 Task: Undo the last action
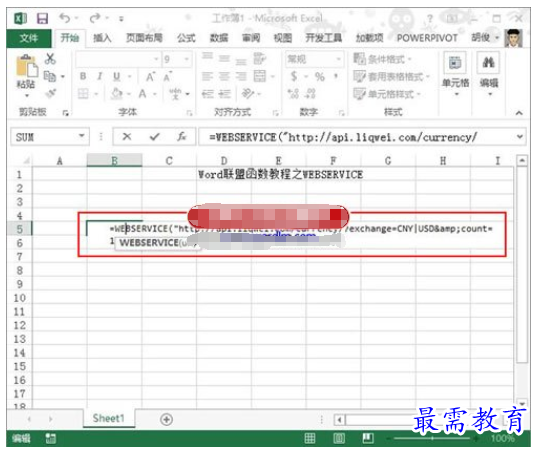[x=64, y=18]
